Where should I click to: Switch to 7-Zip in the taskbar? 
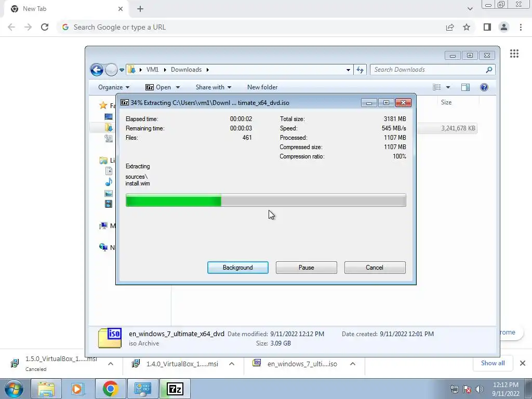175,389
